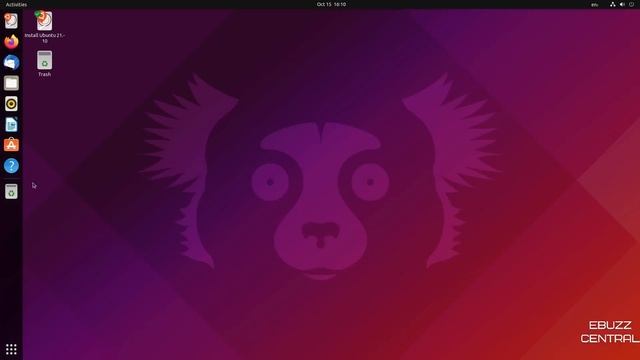The width and height of the screenshot is (640, 360).
Task: Open Thunderbird Mail in the dock
Action: point(11,62)
